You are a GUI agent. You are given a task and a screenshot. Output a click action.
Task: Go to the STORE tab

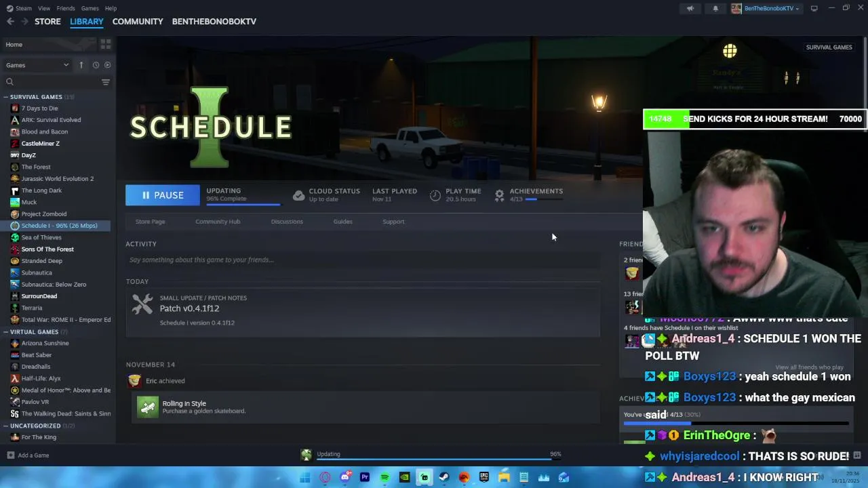pos(47,22)
